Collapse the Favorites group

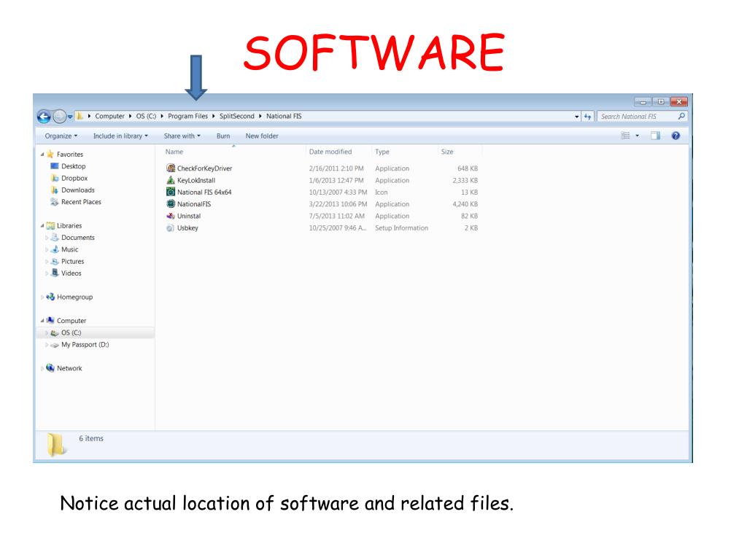coord(42,155)
